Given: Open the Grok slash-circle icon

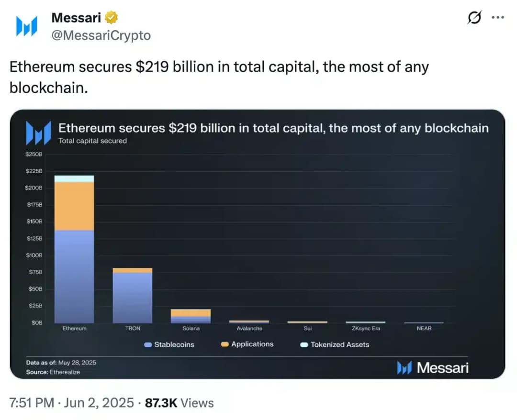Looking at the screenshot, I should 474,17.
